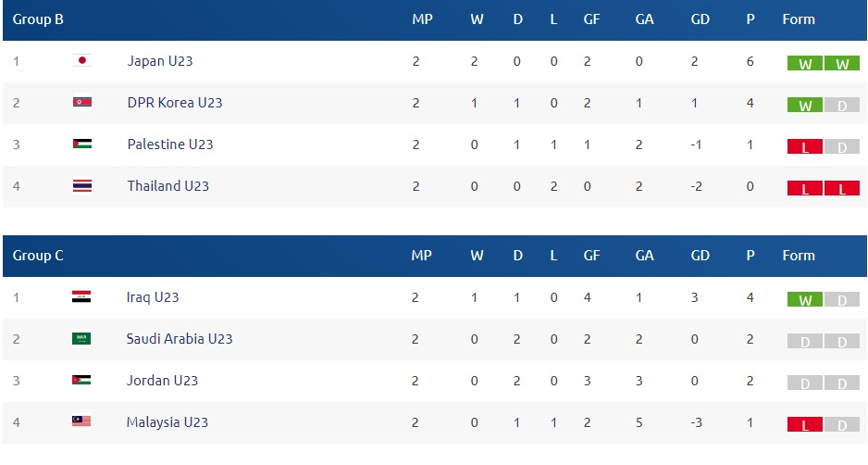Open the DPR Korea U23 team link

tap(175, 103)
